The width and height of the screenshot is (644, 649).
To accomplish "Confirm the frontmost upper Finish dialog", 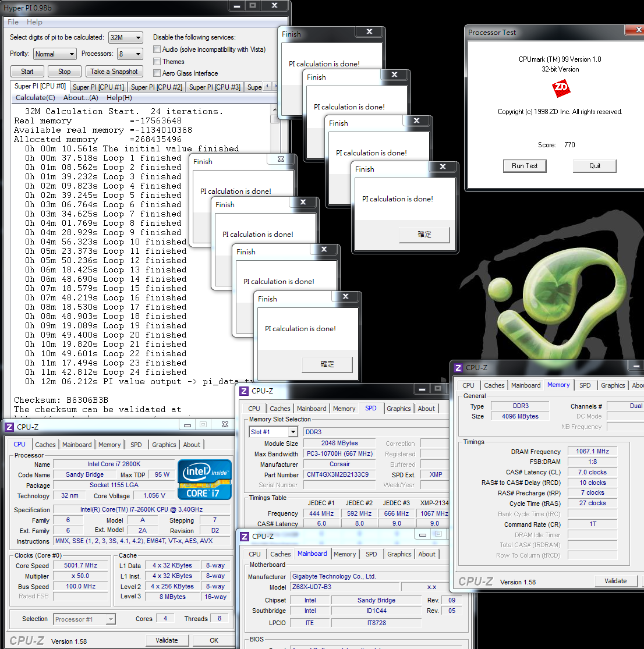I will [x=424, y=235].
